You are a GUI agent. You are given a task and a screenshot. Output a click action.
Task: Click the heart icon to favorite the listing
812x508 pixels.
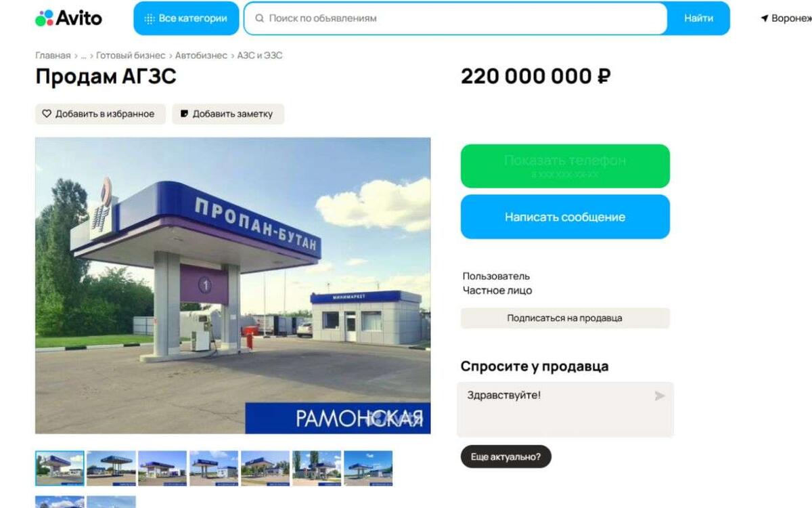[47, 114]
